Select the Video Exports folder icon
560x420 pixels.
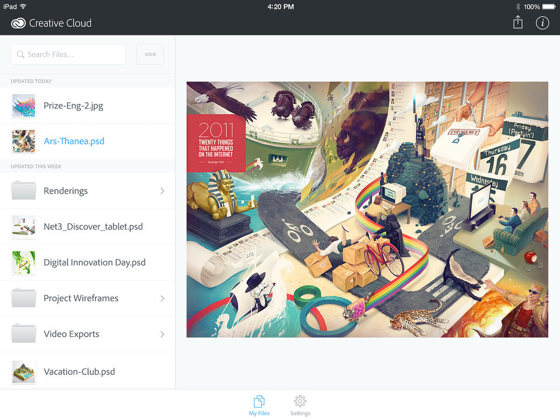[24, 334]
